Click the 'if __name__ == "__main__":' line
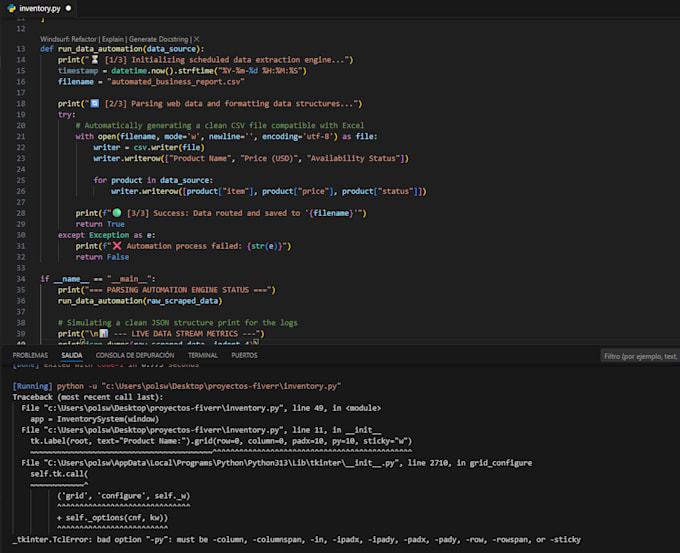Image resolution: width=680 pixels, height=553 pixels. (x=98, y=279)
